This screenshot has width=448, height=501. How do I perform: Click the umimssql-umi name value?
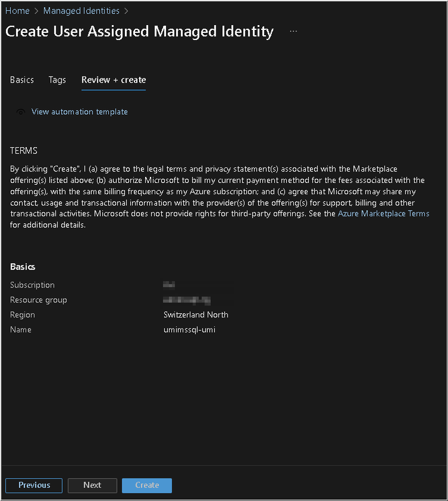point(189,330)
